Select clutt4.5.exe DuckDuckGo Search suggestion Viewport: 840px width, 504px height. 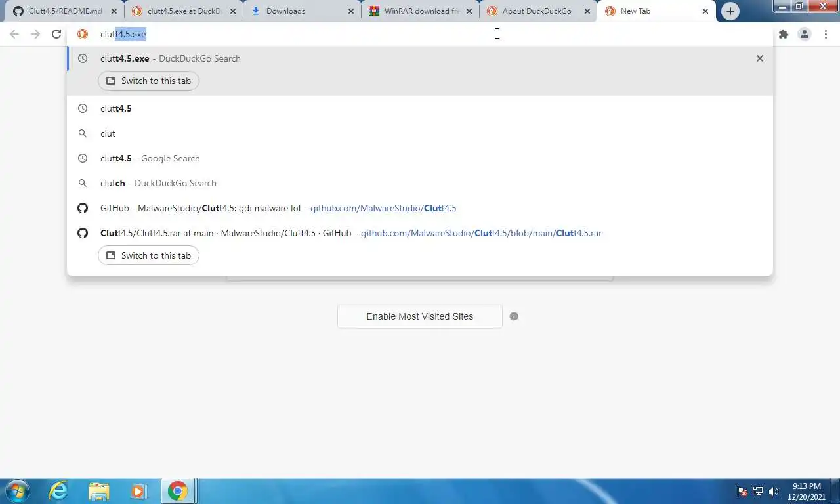[x=420, y=58]
